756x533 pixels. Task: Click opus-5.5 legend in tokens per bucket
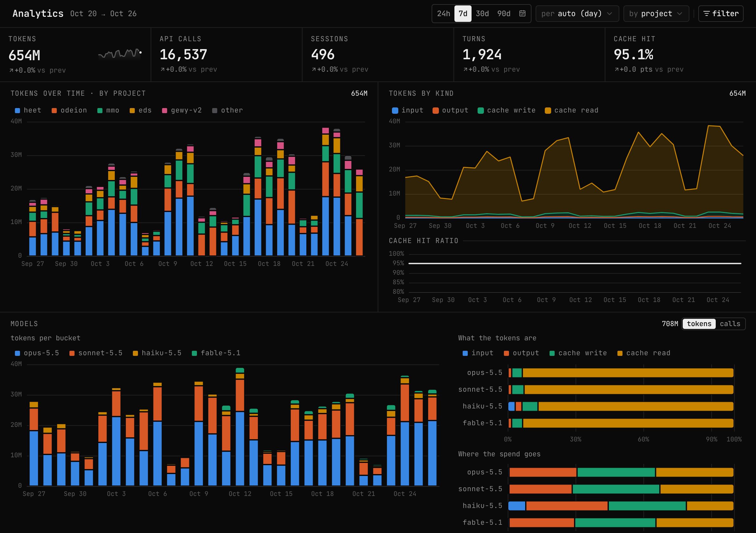[37, 353]
